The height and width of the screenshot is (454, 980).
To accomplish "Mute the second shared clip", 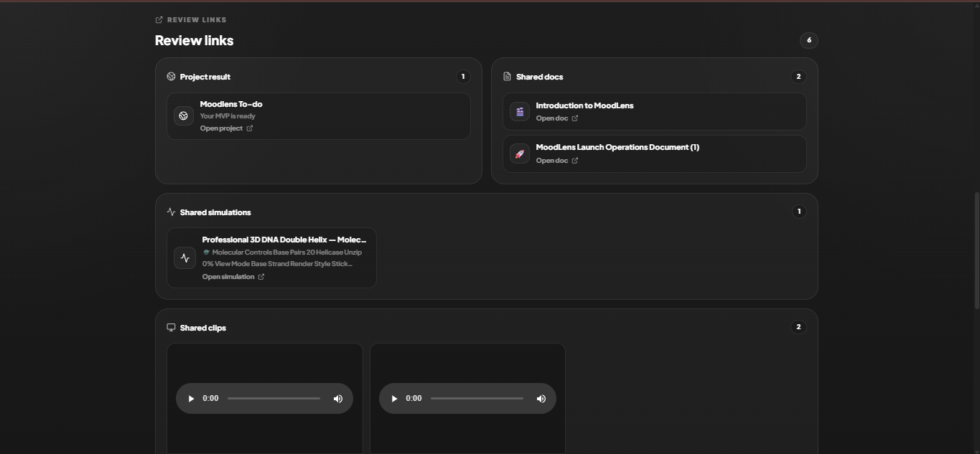I will point(541,399).
